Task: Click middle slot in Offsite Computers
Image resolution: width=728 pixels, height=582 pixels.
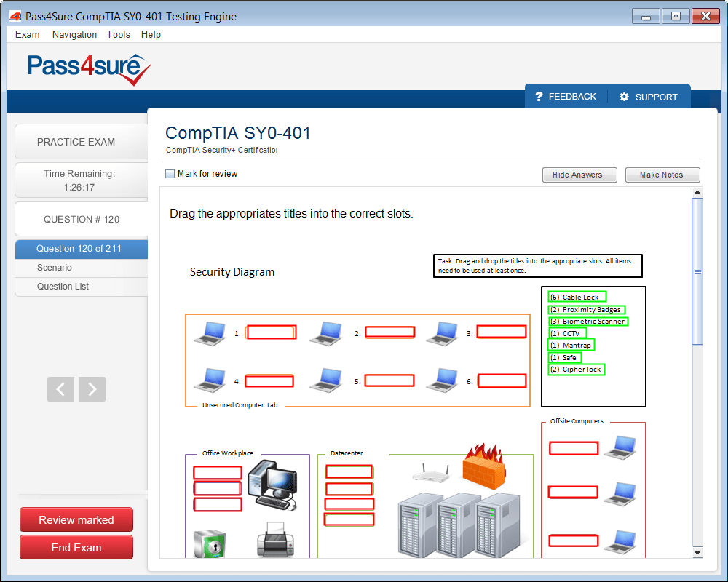Action: 574,492
